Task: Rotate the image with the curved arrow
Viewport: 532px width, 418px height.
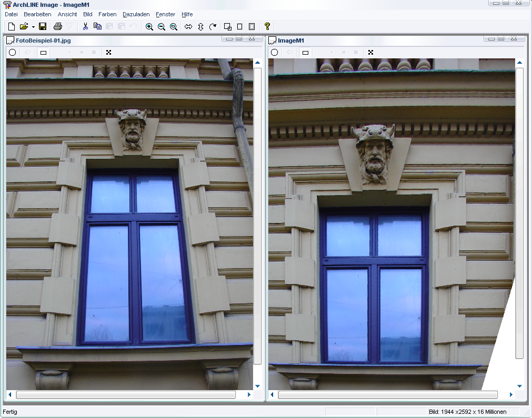Action: [213, 26]
